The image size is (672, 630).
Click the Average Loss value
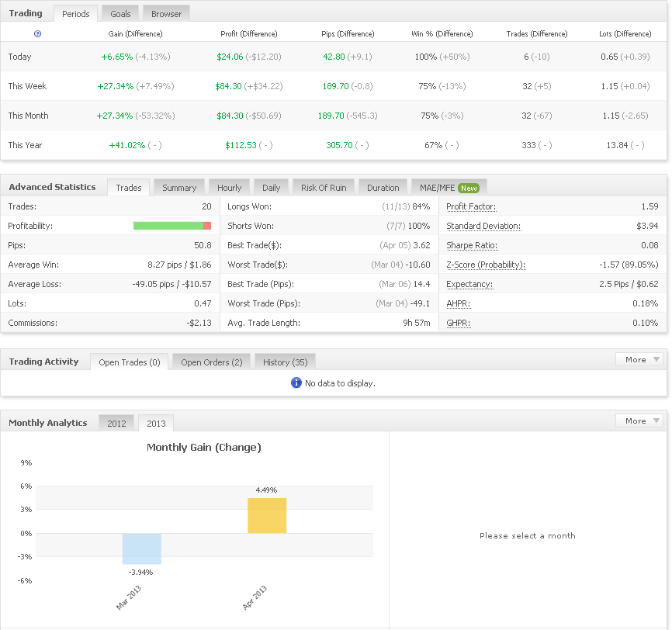tap(171, 284)
